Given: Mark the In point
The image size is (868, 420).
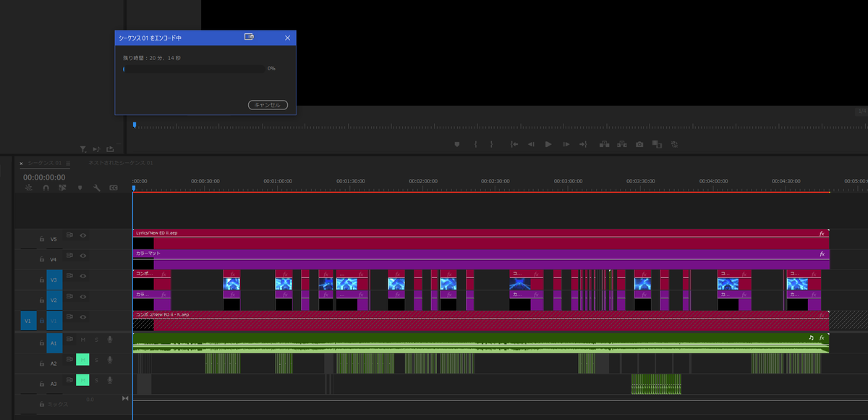Looking at the screenshot, I should (475, 144).
